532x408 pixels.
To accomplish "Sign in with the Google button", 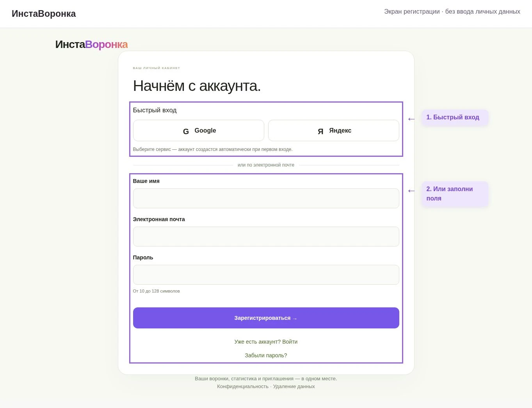I will tap(199, 130).
